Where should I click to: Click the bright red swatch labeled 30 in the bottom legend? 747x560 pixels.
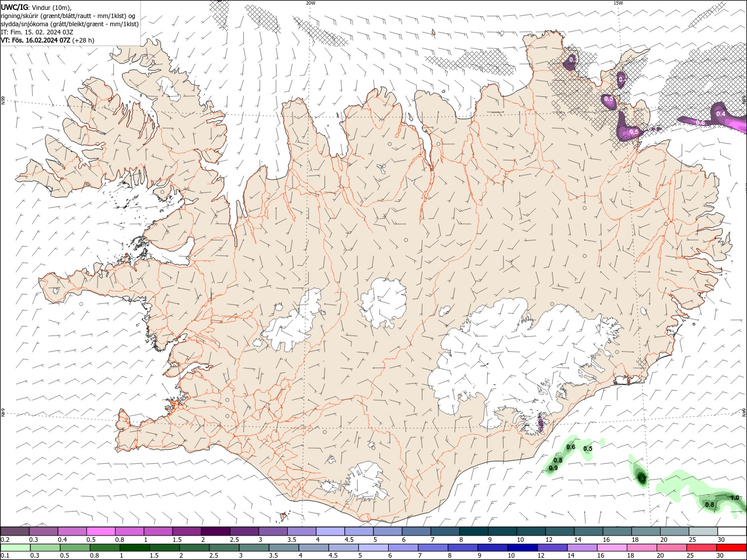click(731, 548)
